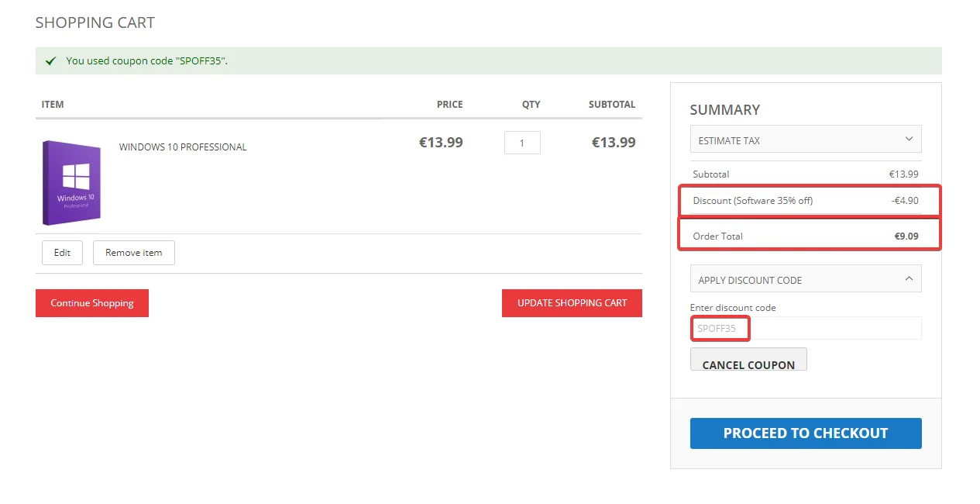Viewport: 980px width, 504px height.
Task: Click the up chevron beside APPLY DISCOUNT CODE
Action: point(909,279)
